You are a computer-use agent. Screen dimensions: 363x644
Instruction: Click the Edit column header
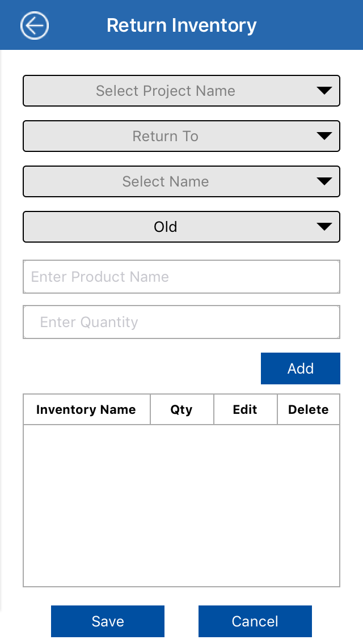245,409
